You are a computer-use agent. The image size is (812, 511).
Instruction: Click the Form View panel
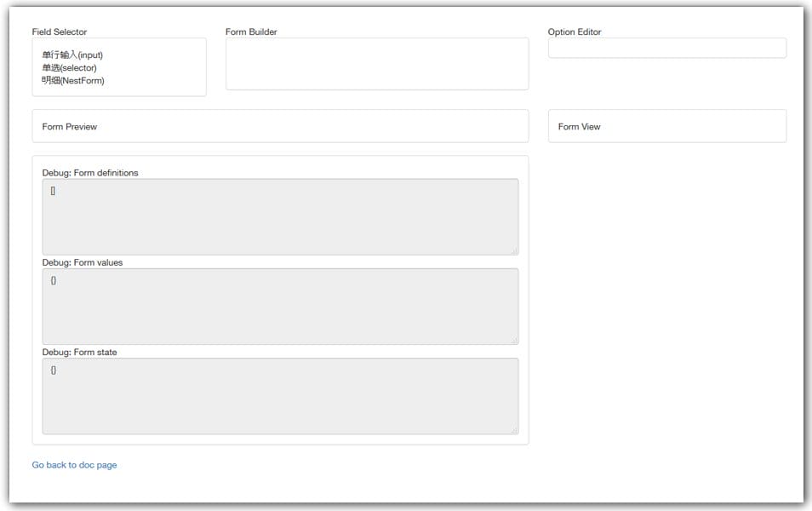click(x=667, y=125)
